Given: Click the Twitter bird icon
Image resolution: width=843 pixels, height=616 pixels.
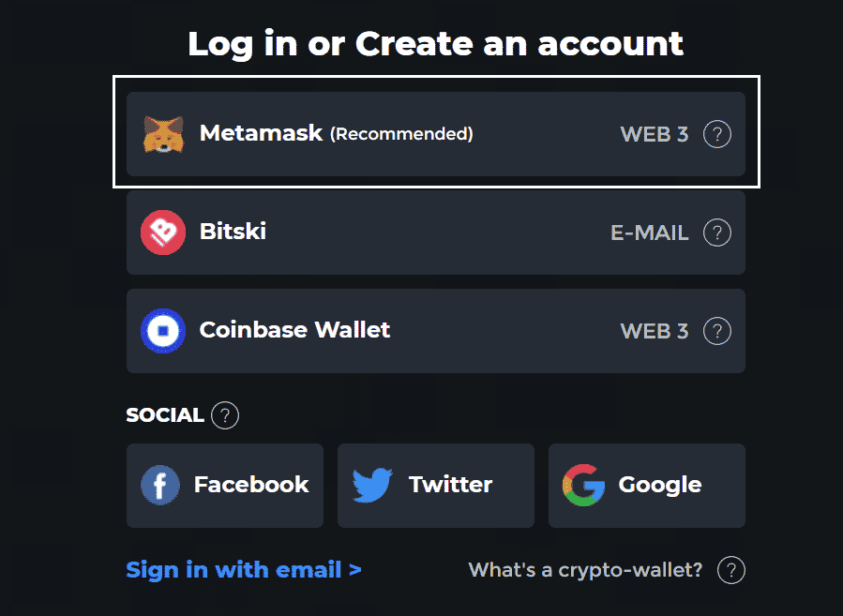Looking at the screenshot, I should 372,485.
